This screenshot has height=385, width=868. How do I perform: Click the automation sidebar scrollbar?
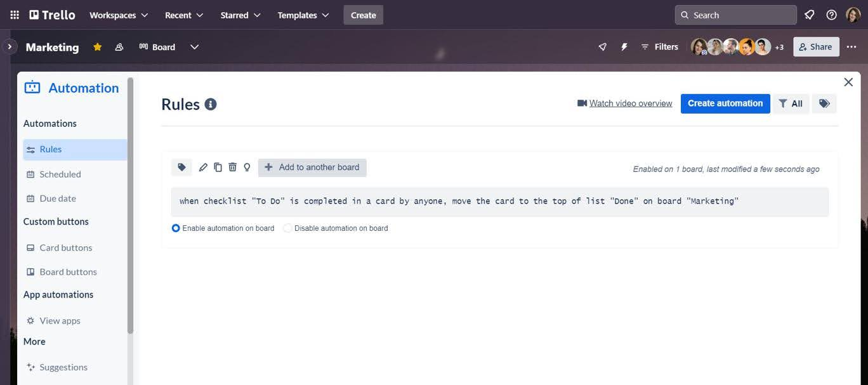click(131, 203)
